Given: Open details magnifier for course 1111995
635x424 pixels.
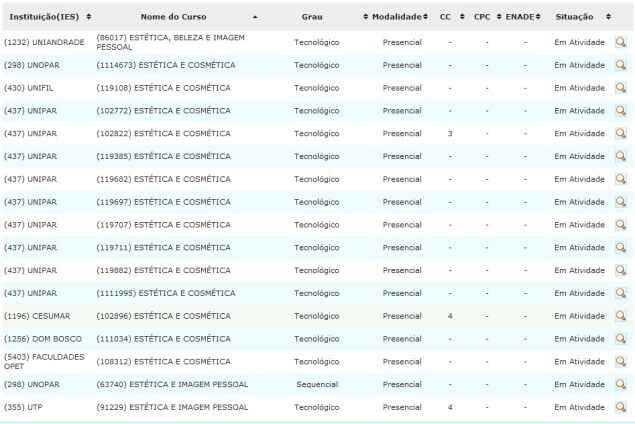Looking at the screenshot, I should click(x=620, y=293).
